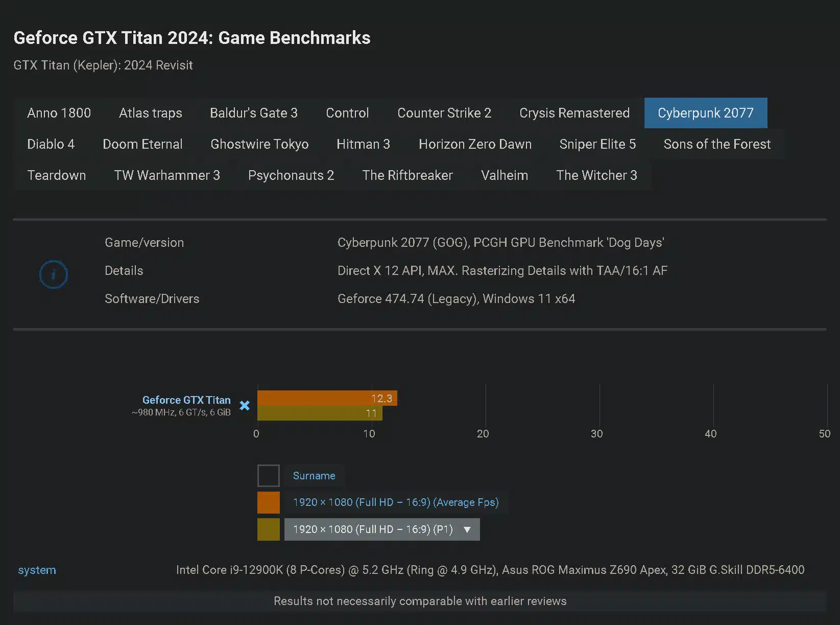Open The Witcher 3 tab
This screenshot has width=840, height=625.
pos(596,175)
